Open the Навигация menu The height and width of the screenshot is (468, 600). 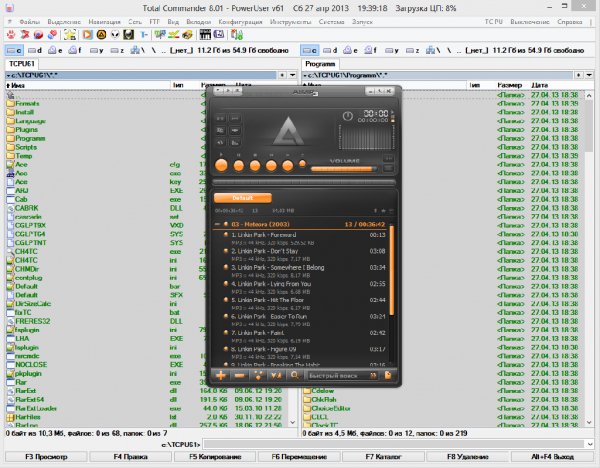[104, 22]
